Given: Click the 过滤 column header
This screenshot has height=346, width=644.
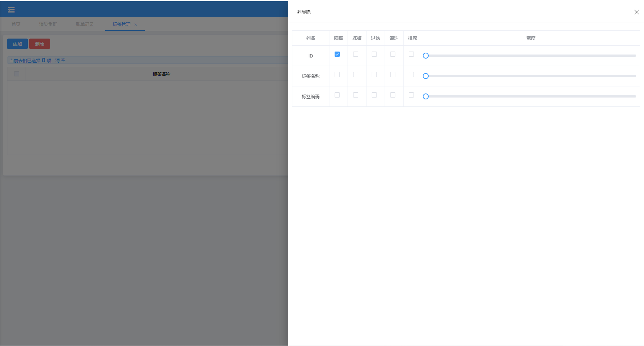Looking at the screenshot, I should 375,38.
